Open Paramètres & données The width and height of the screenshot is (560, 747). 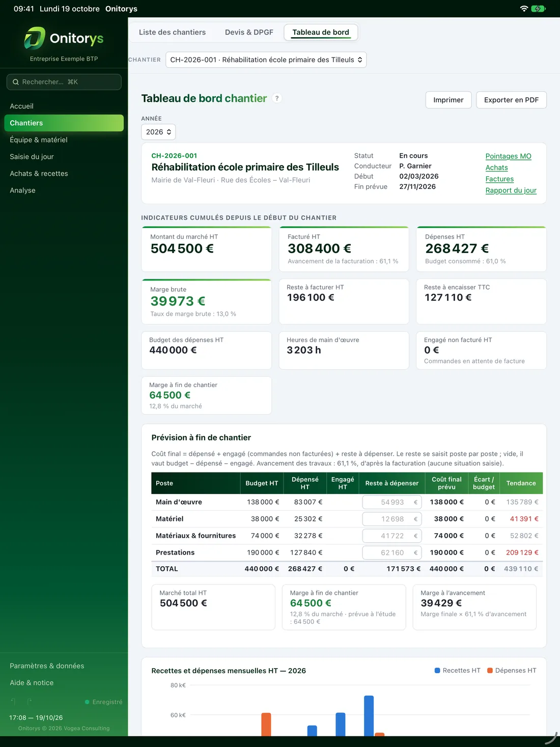coord(64,666)
